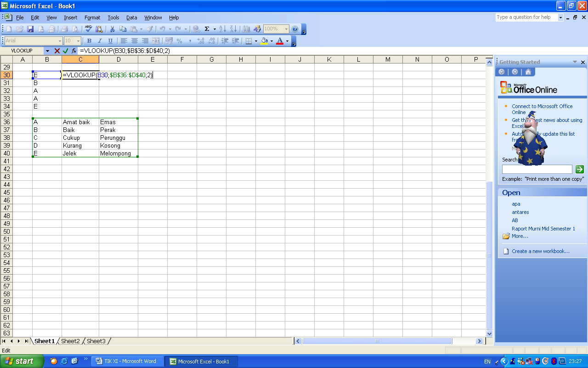Click the EN language indicator in system tray

(x=487, y=362)
